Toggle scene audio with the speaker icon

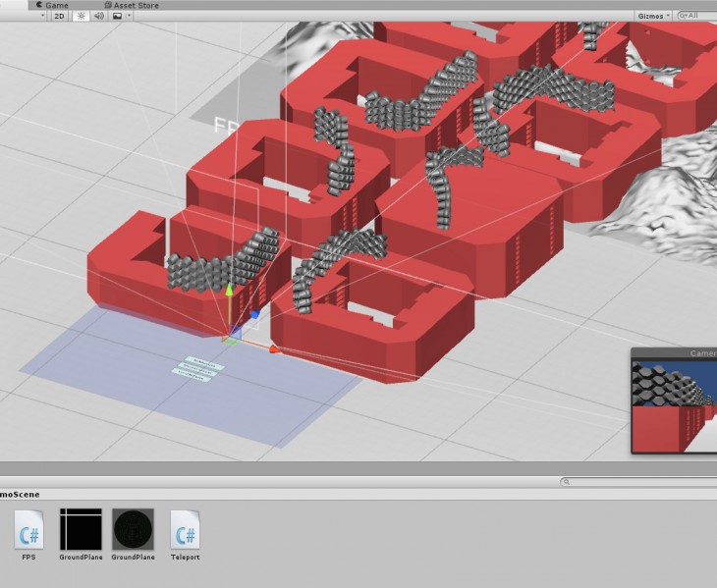(x=98, y=16)
